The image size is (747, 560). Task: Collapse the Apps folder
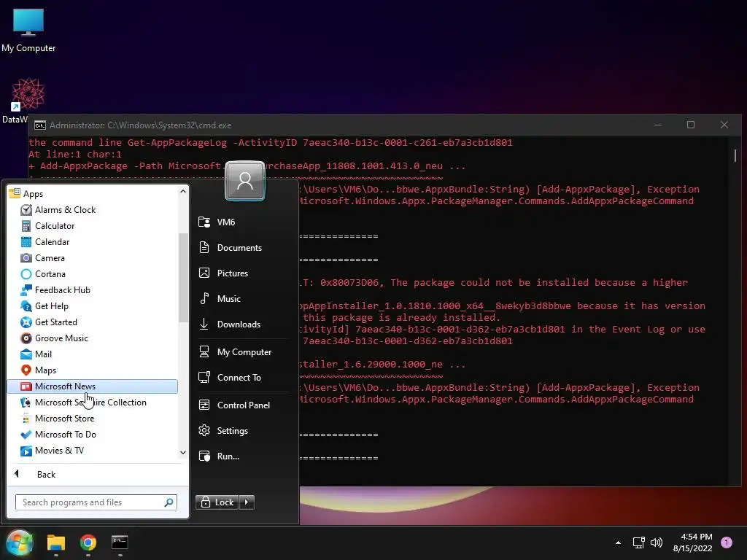[x=93, y=193]
